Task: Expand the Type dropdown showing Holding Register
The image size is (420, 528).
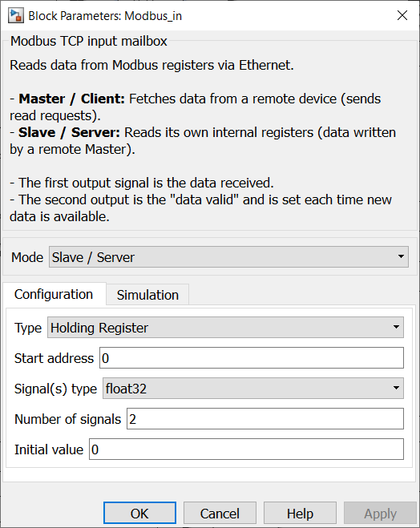Action: [225, 328]
